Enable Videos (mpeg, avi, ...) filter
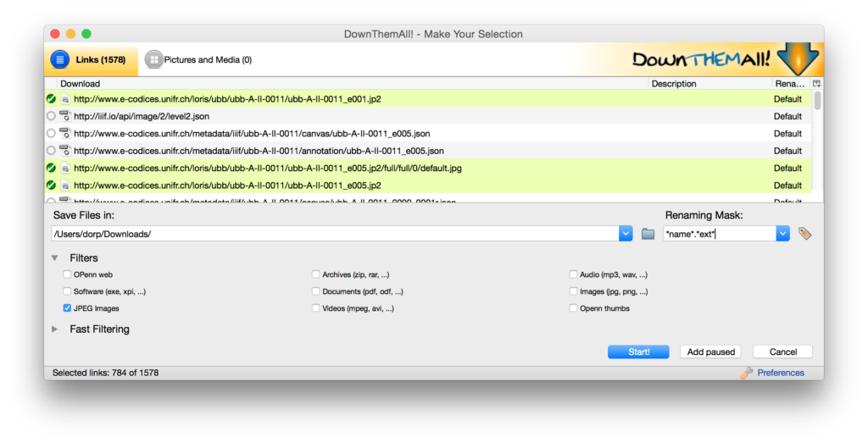868x443 pixels. click(315, 308)
